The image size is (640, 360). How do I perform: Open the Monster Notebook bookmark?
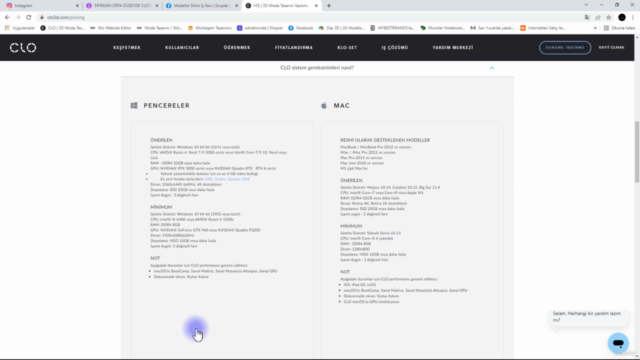tap(442, 28)
